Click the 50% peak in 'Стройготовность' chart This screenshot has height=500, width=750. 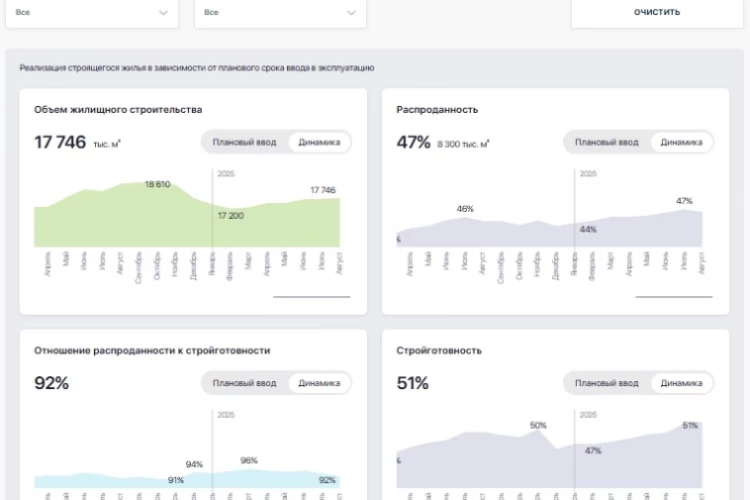pyautogui.click(x=538, y=425)
